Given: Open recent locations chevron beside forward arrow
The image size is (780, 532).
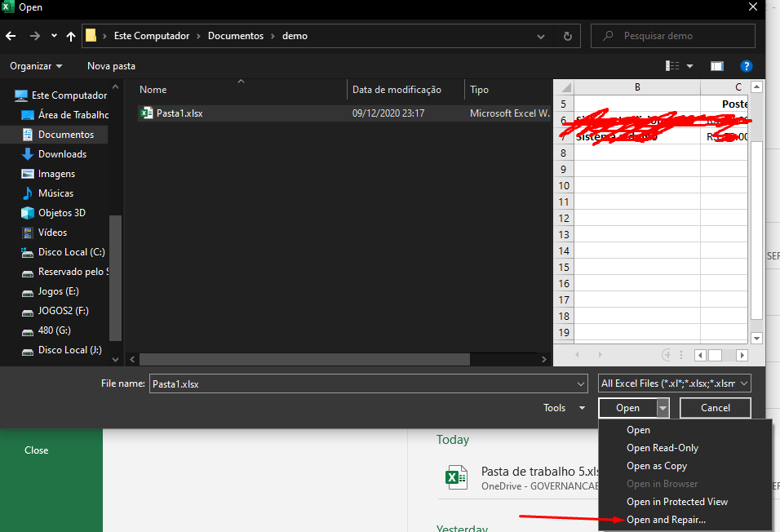Looking at the screenshot, I should coord(54,36).
